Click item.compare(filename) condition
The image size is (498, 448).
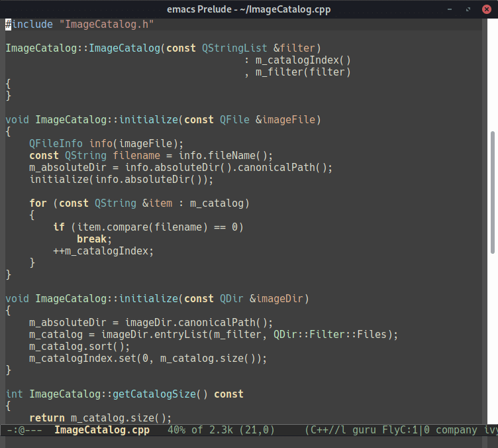142,227
